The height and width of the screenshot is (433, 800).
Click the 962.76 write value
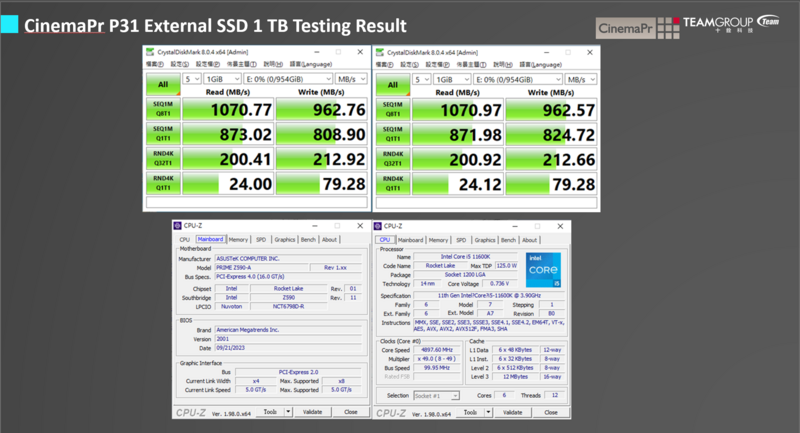339,110
